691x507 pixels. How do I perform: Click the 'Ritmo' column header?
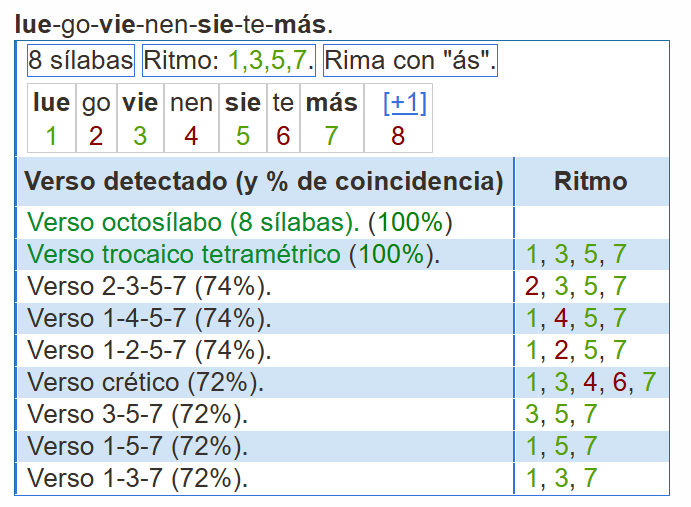(591, 181)
